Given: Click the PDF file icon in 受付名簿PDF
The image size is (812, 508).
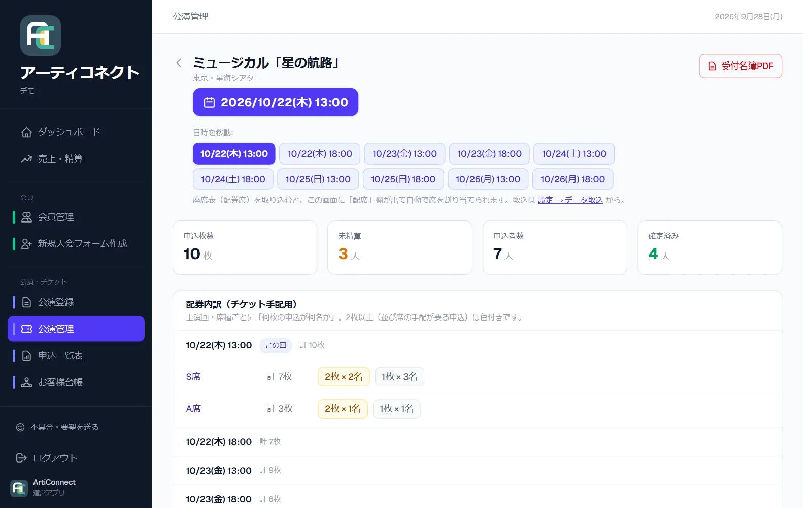Looking at the screenshot, I should [713, 66].
